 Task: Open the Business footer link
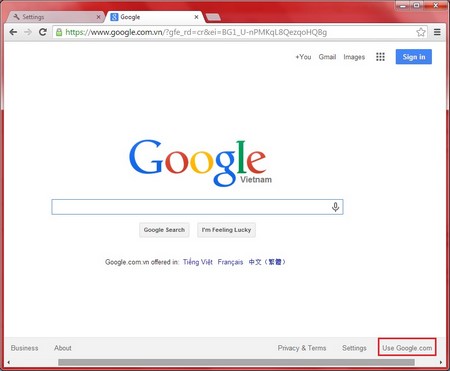click(x=24, y=348)
